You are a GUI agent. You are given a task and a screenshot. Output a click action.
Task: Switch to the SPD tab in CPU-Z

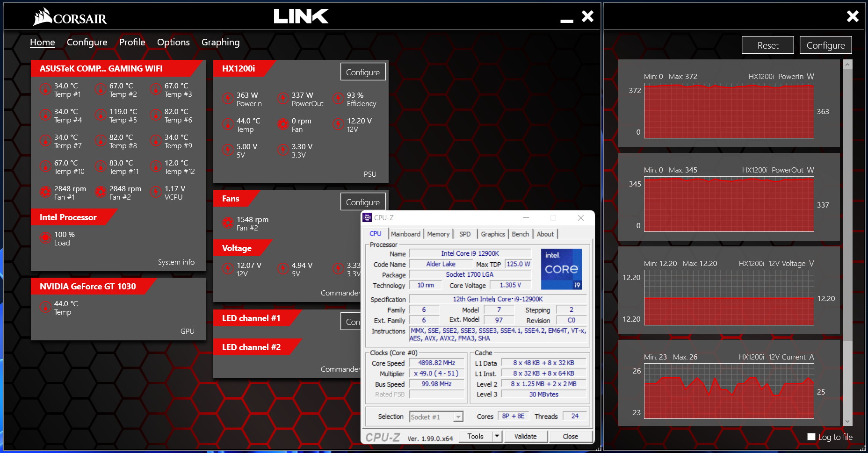pos(465,234)
